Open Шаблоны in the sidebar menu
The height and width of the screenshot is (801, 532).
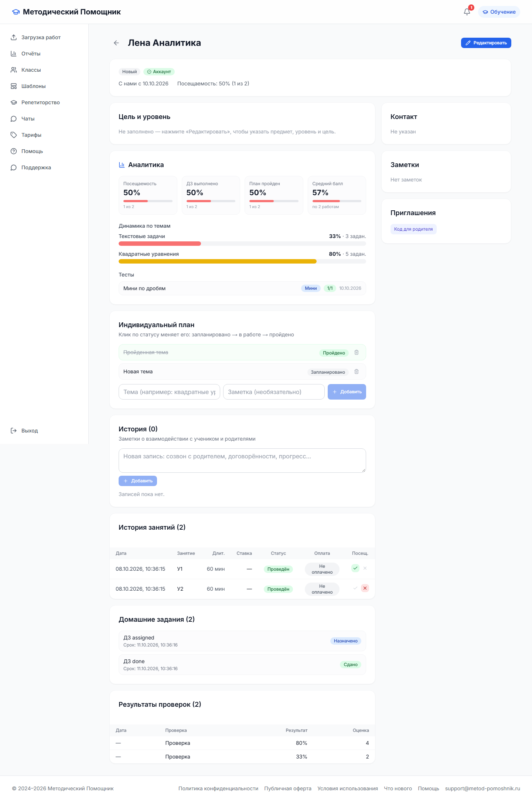(44, 86)
